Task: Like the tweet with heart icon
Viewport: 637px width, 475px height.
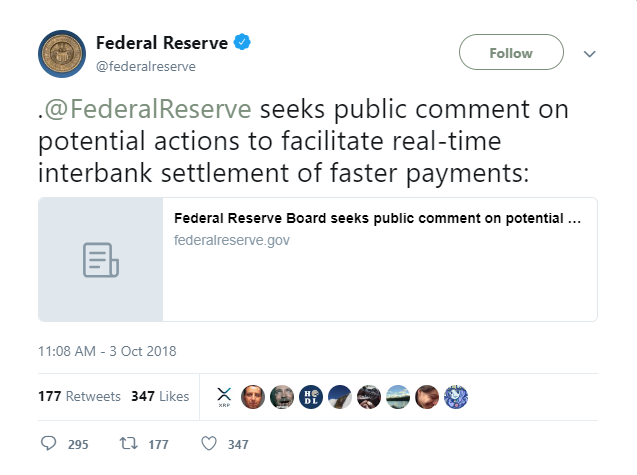Action: (209, 444)
